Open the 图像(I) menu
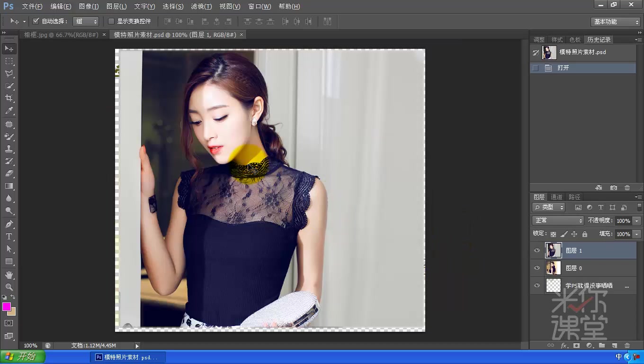Screen dimensions: 644x364 (89, 7)
